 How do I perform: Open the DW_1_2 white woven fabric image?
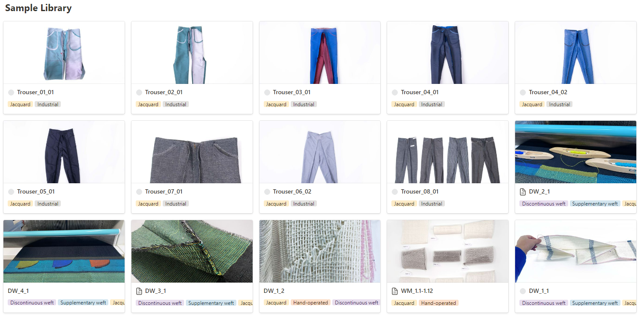coord(319,251)
